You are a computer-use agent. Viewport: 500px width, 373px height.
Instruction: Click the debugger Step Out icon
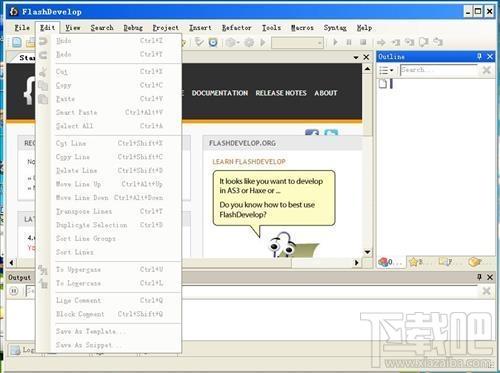click(x=438, y=42)
